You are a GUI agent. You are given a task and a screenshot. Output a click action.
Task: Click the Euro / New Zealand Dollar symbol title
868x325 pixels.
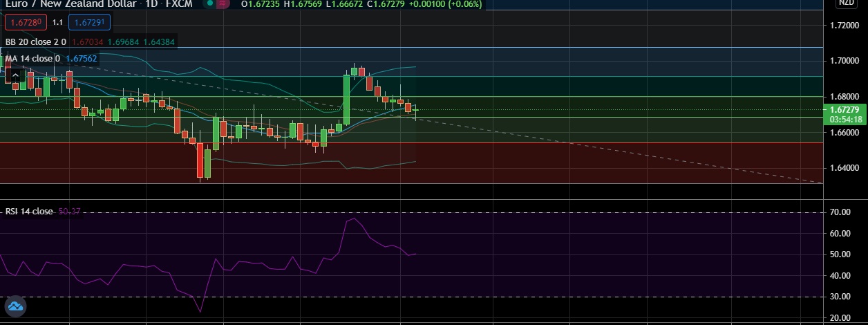point(69,4)
